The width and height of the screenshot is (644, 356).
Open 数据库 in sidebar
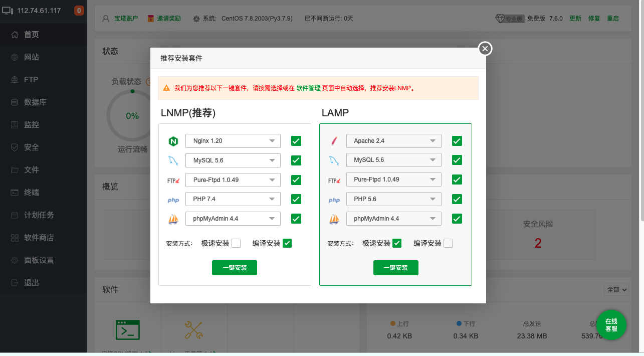point(44,102)
